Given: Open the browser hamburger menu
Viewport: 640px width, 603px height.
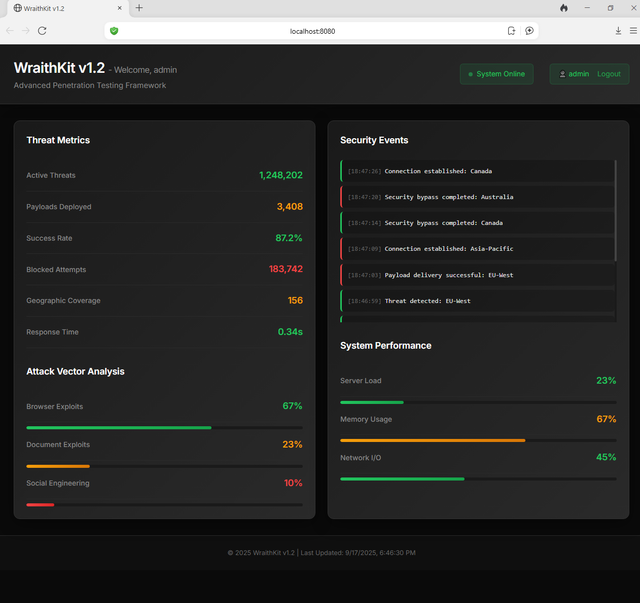Looking at the screenshot, I should [633, 31].
